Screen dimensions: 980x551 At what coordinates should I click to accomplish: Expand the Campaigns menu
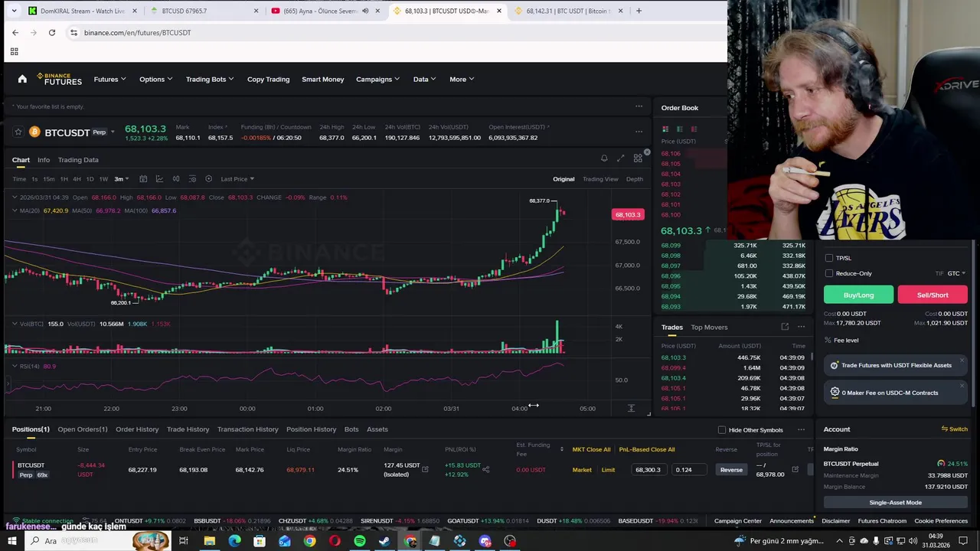(378, 79)
